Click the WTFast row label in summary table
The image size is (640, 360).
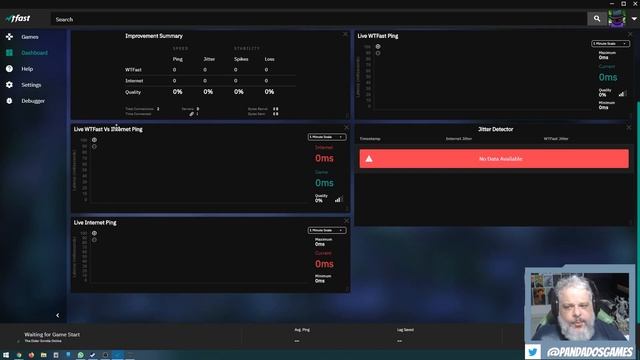(x=133, y=70)
